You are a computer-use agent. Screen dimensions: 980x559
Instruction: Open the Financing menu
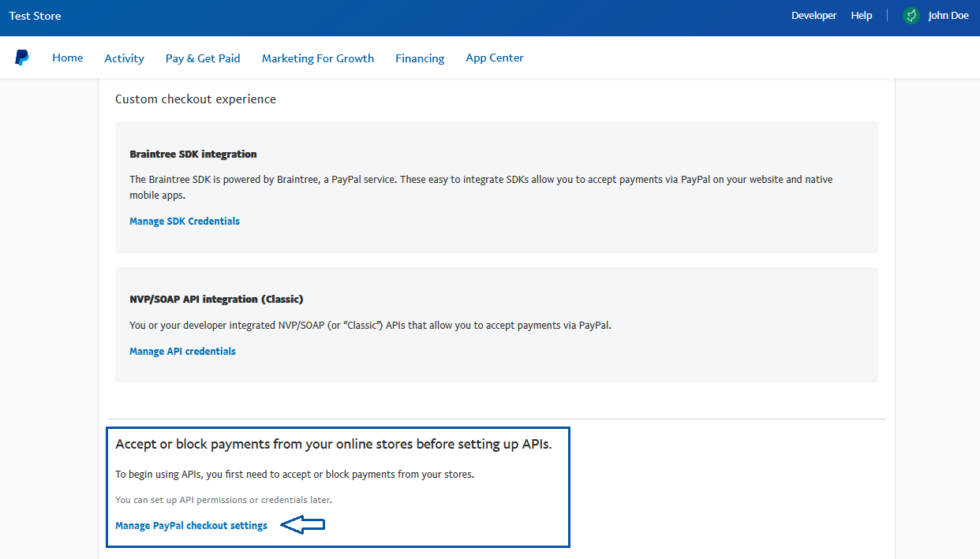point(420,58)
